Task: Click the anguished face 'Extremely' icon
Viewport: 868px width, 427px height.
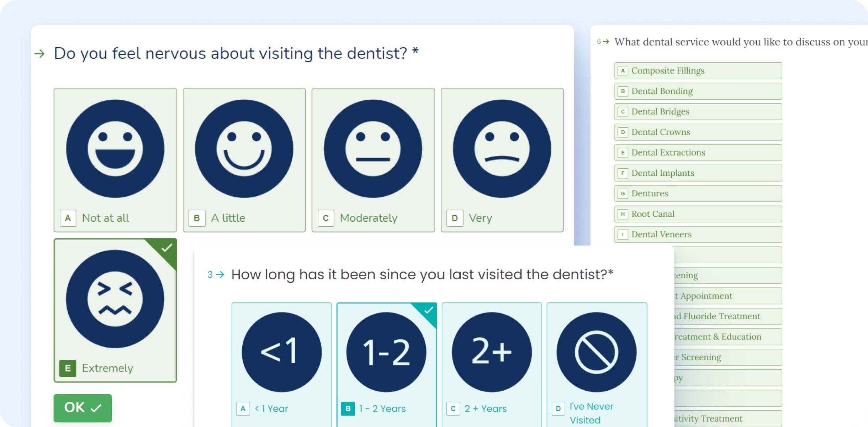Action: [115, 299]
